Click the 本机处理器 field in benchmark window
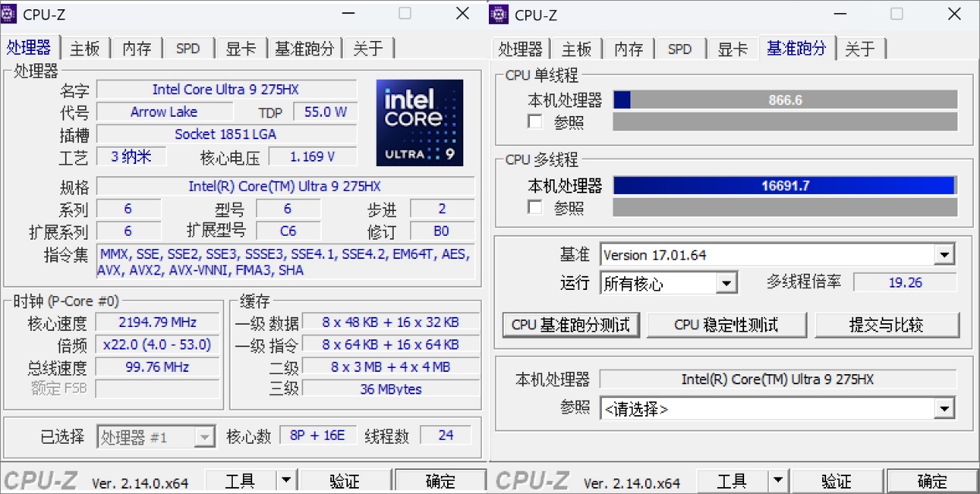Viewport: 980px width, 494px height. pos(777,380)
